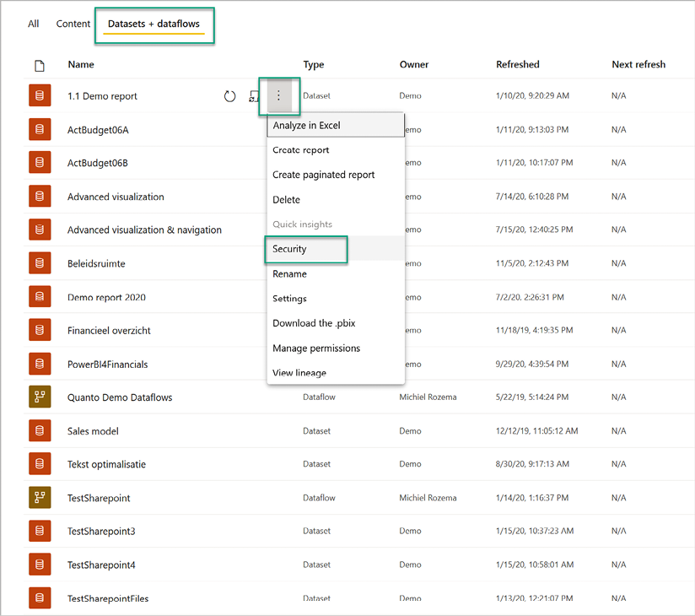Sort by the Type column header
This screenshot has width=695, height=616.
click(x=314, y=65)
